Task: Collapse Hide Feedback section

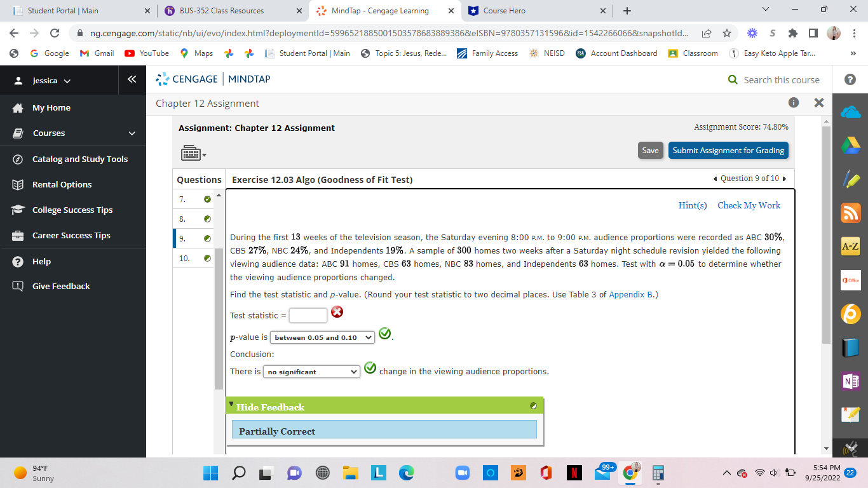Action: [x=270, y=407]
